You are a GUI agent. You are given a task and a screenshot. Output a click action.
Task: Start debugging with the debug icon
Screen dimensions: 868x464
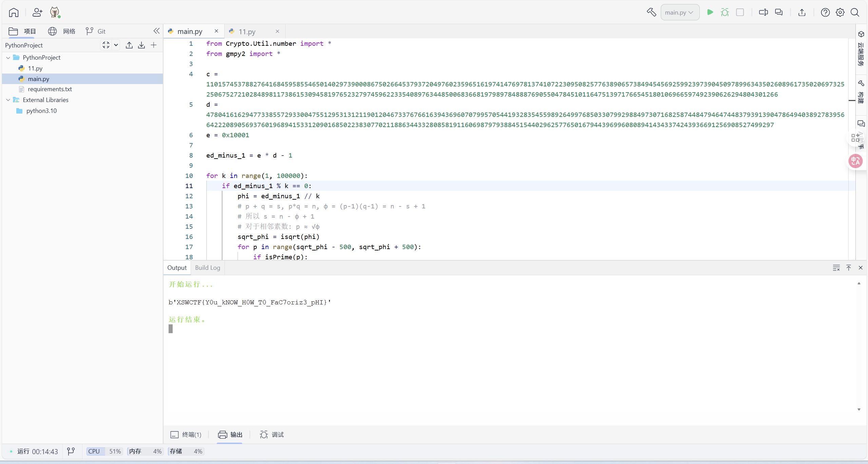tap(725, 12)
